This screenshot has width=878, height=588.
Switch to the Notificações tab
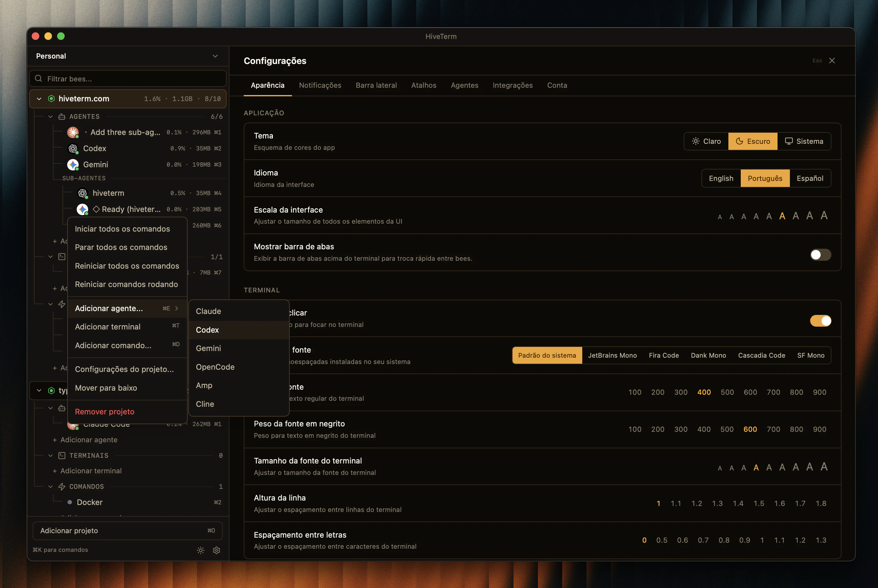320,85
